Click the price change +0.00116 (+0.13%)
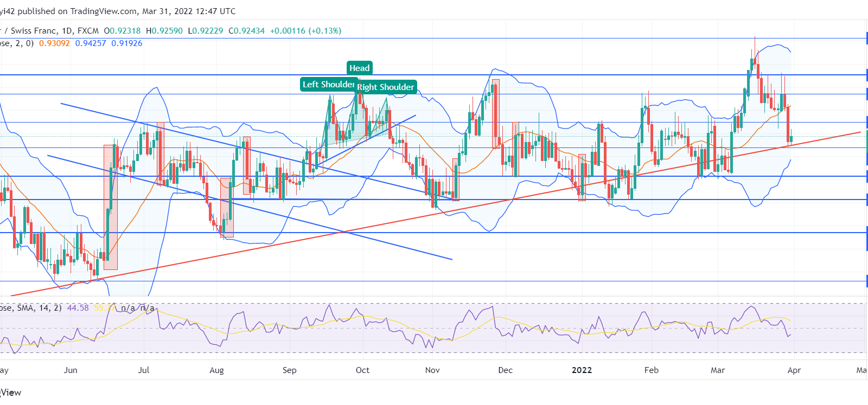The height and width of the screenshot is (405, 868). 306,31
